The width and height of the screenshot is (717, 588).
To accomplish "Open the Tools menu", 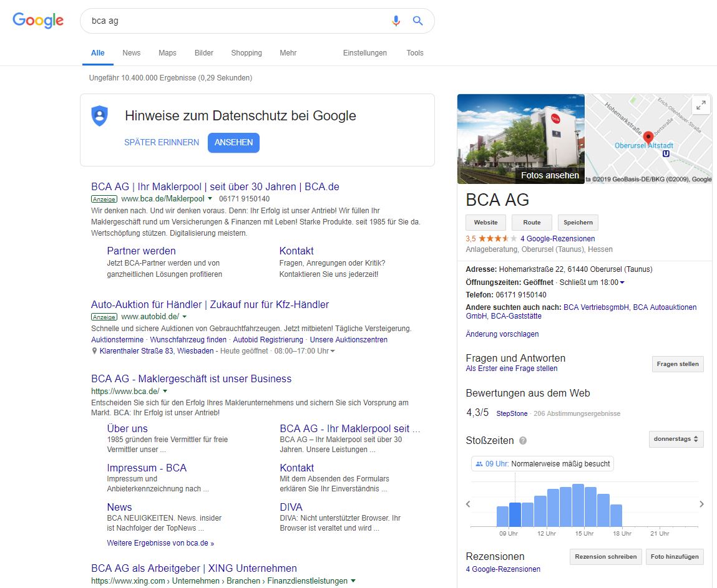I will (x=415, y=53).
